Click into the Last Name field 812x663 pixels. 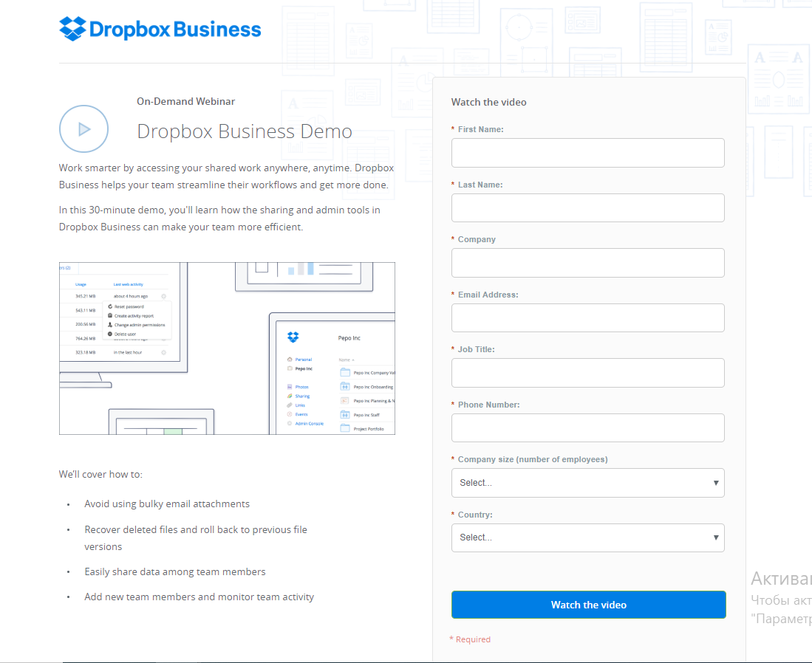pos(588,208)
